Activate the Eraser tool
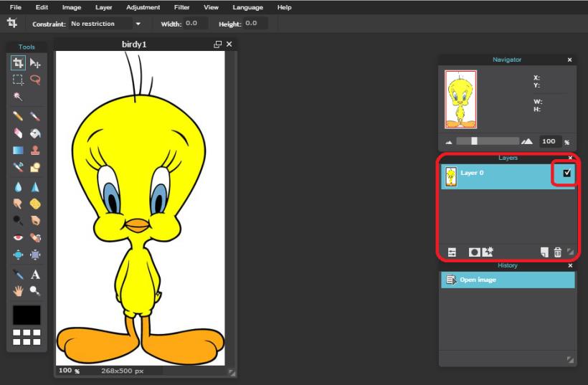 click(19, 133)
